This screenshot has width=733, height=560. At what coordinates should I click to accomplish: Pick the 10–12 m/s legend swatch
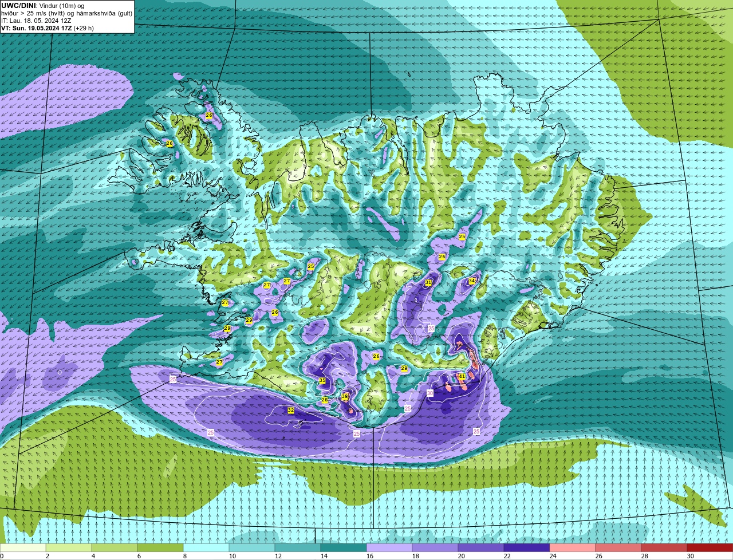(252, 548)
